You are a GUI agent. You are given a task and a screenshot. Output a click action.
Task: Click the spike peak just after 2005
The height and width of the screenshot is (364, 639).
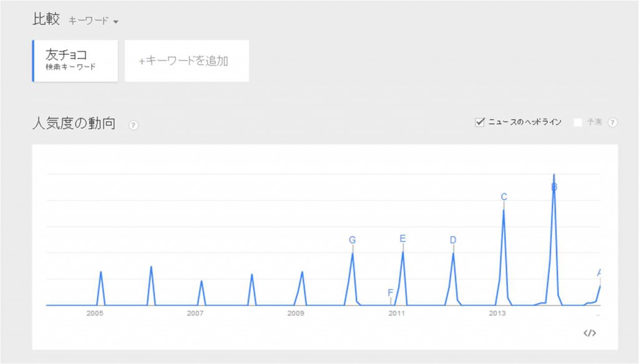coord(100,272)
